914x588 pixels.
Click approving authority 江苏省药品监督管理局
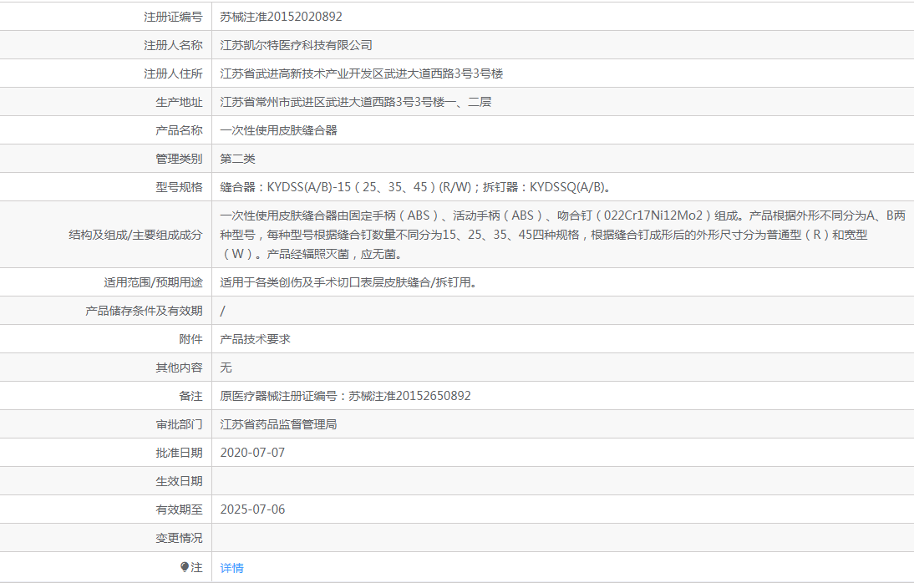coord(279,425)
